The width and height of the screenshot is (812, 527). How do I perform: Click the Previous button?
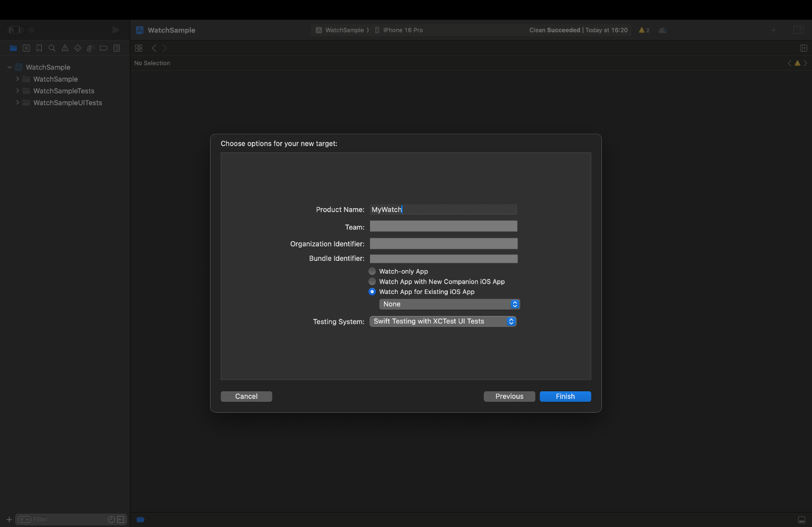pyautogui.click(x=509, y=397)
